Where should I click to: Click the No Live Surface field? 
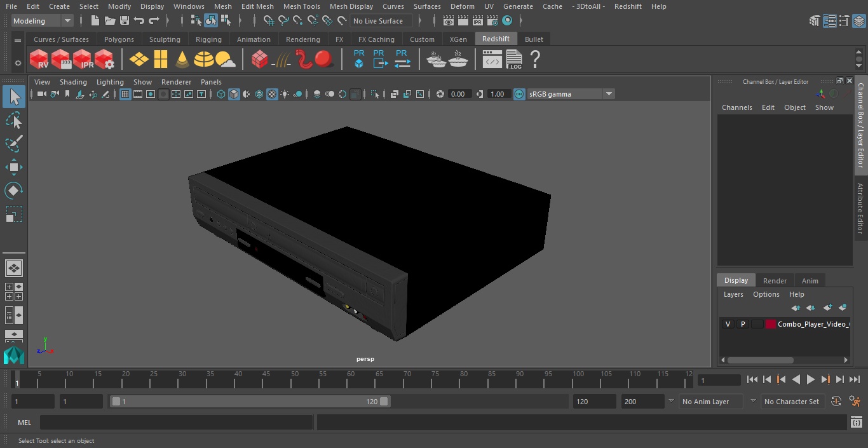coord(381,21)
